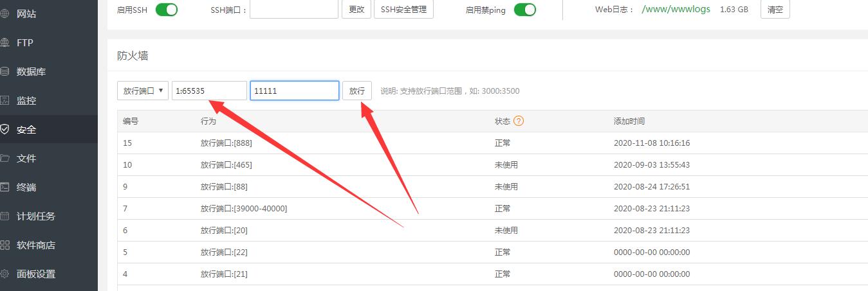
Task: Open the /www/wwwlogs path link
Action: tap(676, 10)
